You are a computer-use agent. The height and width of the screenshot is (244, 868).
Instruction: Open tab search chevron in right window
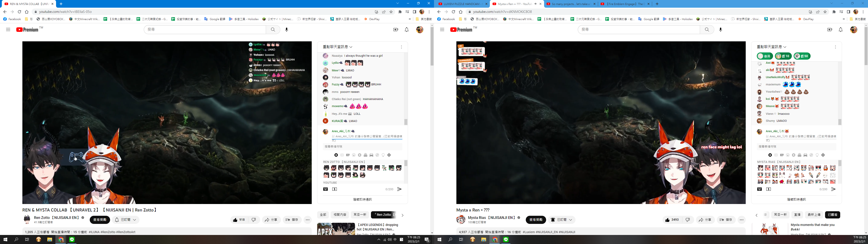(x=831, y=3)
